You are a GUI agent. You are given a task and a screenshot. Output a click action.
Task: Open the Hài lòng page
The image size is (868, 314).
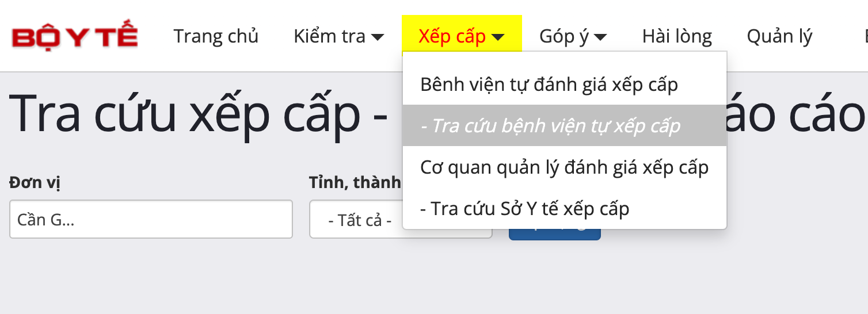pyautogui.click(x=677, y=37)
